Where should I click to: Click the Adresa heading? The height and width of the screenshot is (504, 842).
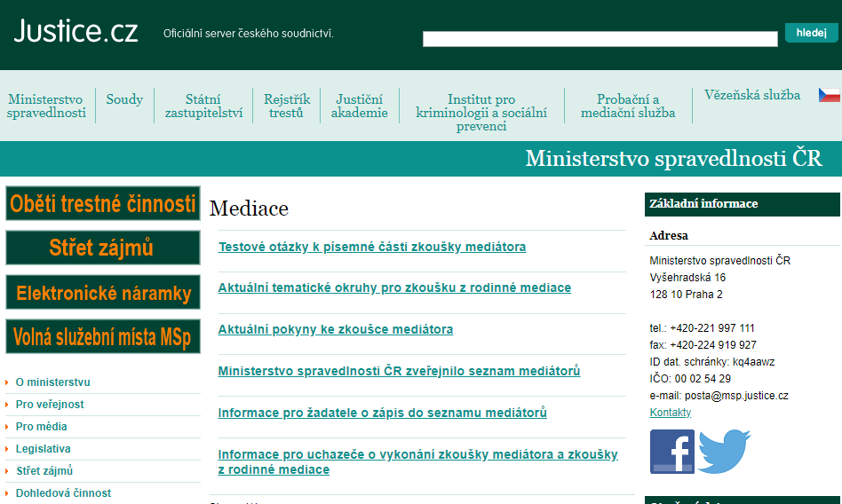[669, 235]
